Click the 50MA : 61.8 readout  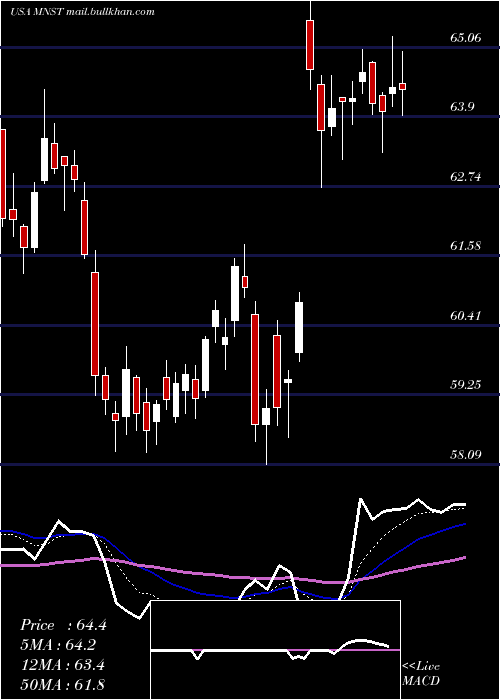[x=62, y=684]
